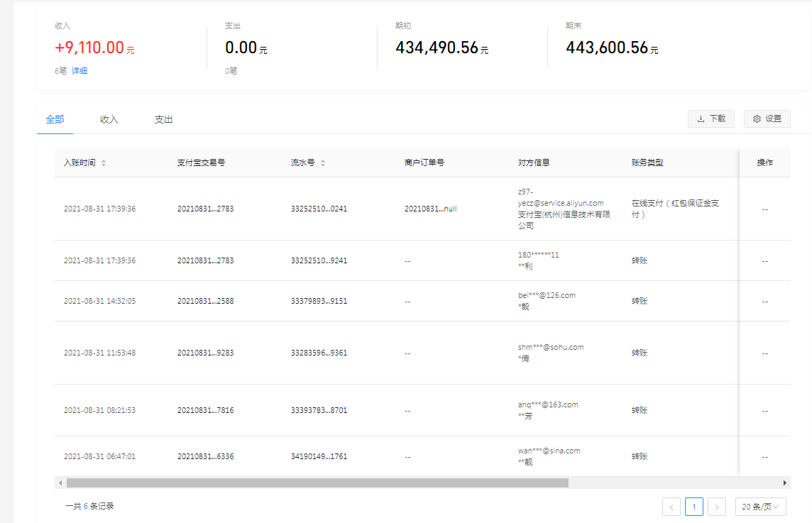Click the 对方信息 column header
The image size is (812, 523).
point(534,163)
